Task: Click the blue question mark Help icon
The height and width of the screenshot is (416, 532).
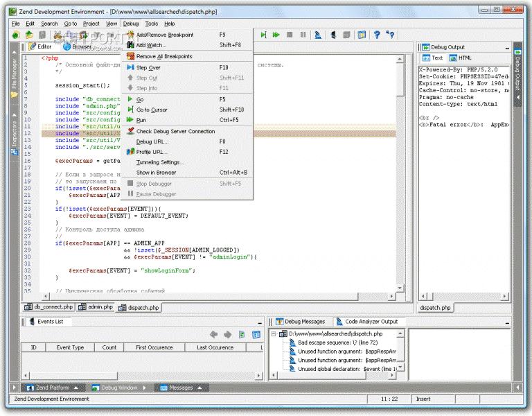Action: [377, 35]
